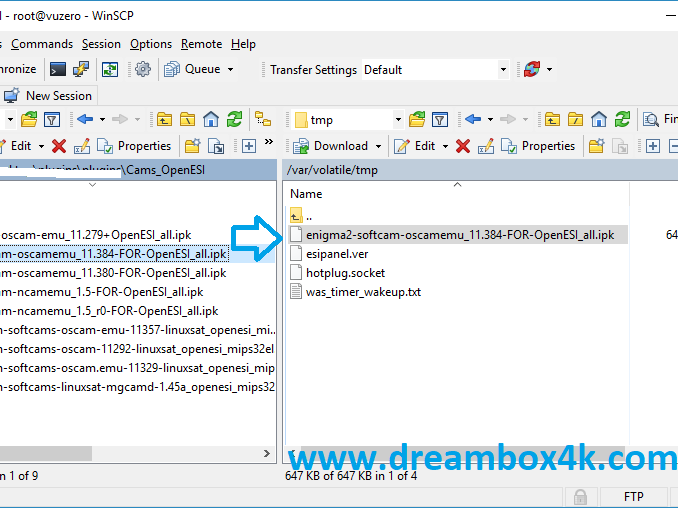Viewport: 678px width, 508px height.
Task: Open the Help menu
Action: [243, 44]
